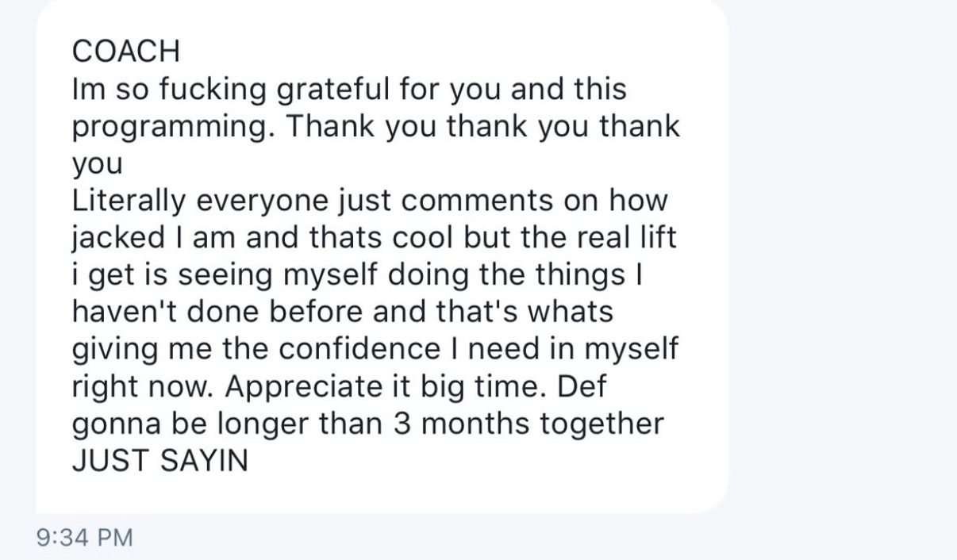Screen dimensions: 957x560
Task: Click the JUST SAYIN text
Action: coord(159,461)
